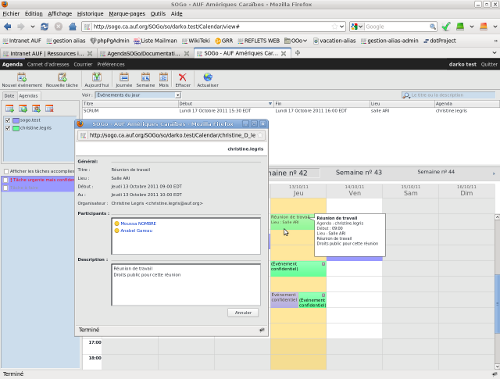Open Carnet d'adresses module
This screenshot has width=500, height=379.
point(48,64)
